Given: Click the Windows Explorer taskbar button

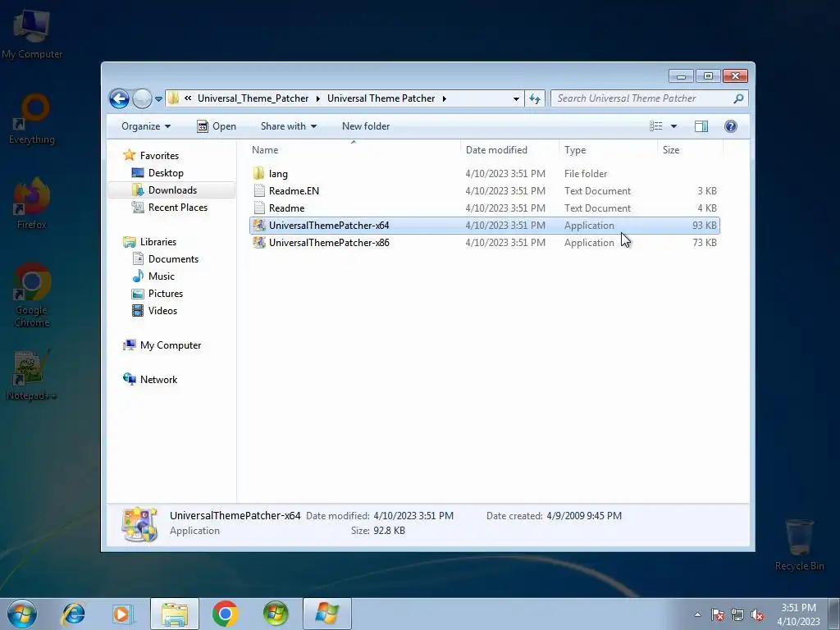Looking at the screenshot, I should tap(175, 614).
